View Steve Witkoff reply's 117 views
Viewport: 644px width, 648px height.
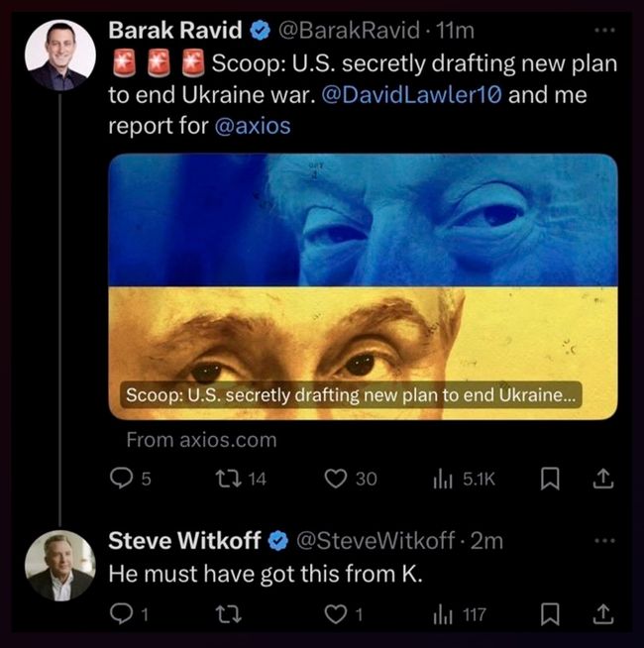(x=459, y=615)
